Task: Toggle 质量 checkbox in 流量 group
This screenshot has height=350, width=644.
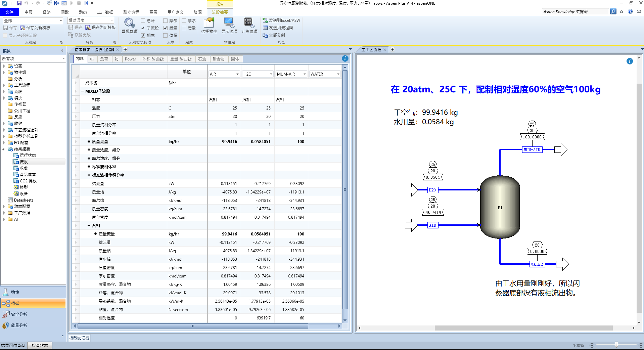Action: (x=165, y=28)
